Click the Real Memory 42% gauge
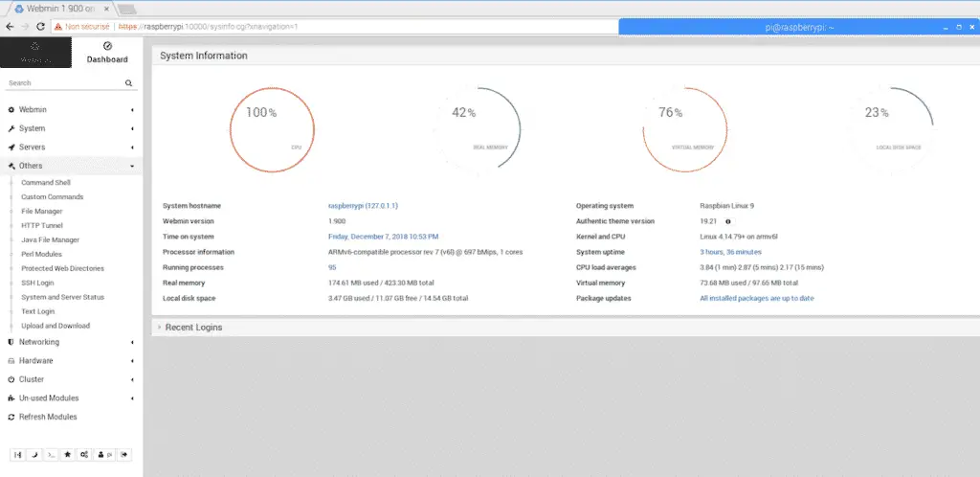This screenshot has width=980, height=477. coord(479,129)
